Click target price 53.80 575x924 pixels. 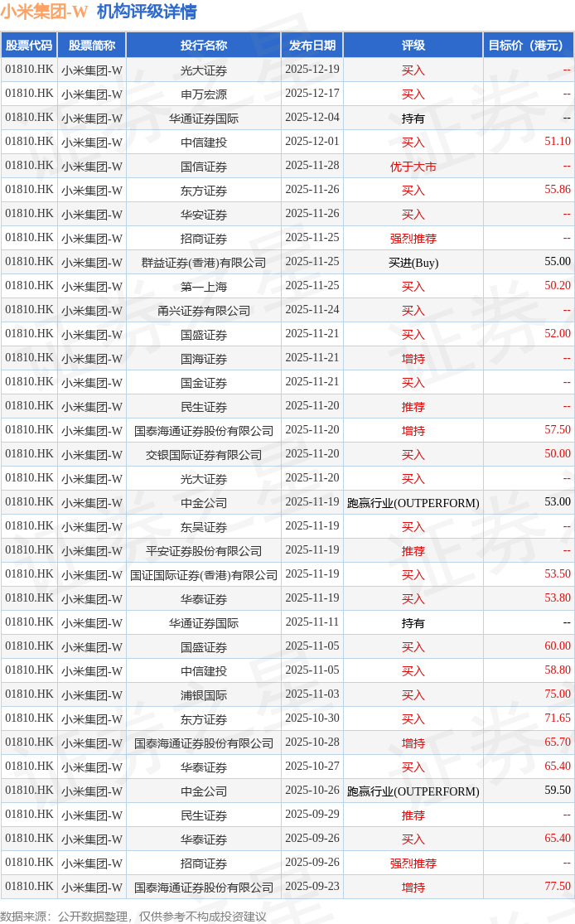(x=558, y=598)
